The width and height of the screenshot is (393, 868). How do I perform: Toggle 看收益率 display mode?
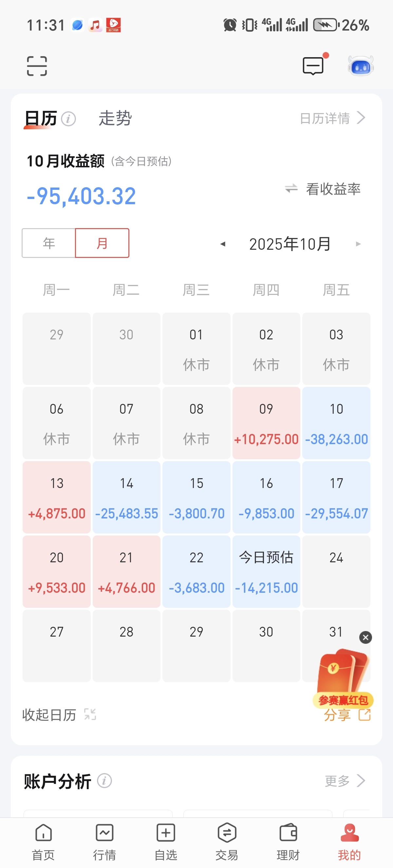coord(323,189)
